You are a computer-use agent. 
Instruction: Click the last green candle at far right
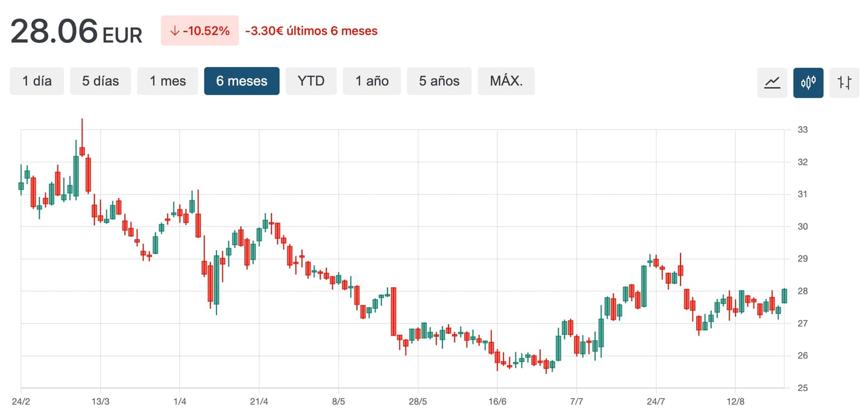(784, 296)
